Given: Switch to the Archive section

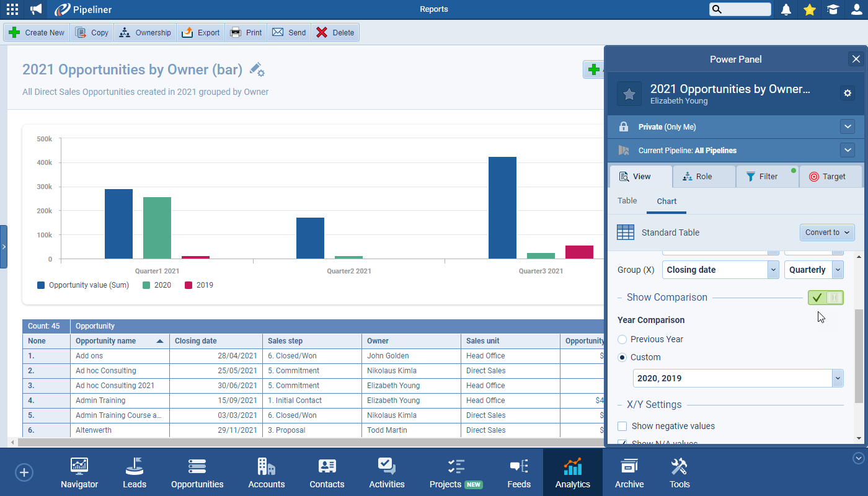Looking at the screenshot, I should 629,472.
